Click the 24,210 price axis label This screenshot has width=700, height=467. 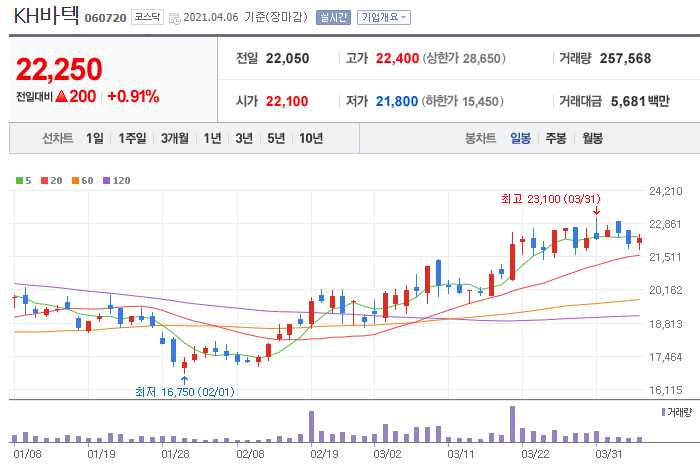[x=665, y=192]
